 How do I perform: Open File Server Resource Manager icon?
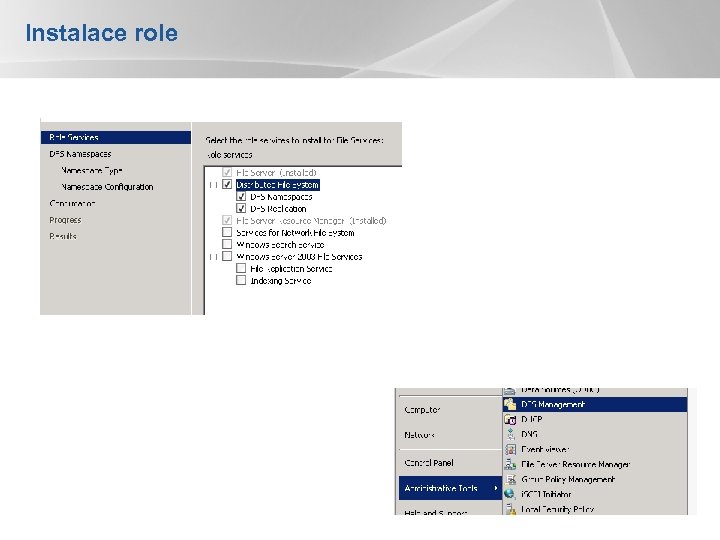click(510, 464)
